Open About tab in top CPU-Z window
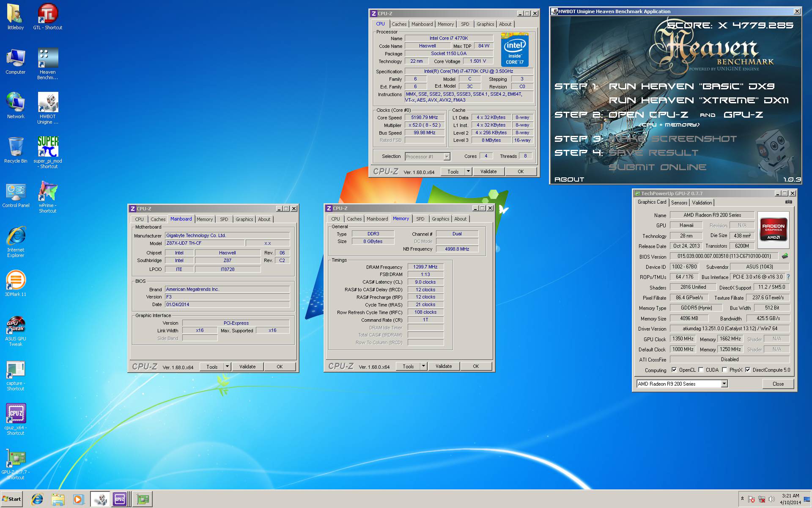812x508 pixels. (x=505, y=24)
